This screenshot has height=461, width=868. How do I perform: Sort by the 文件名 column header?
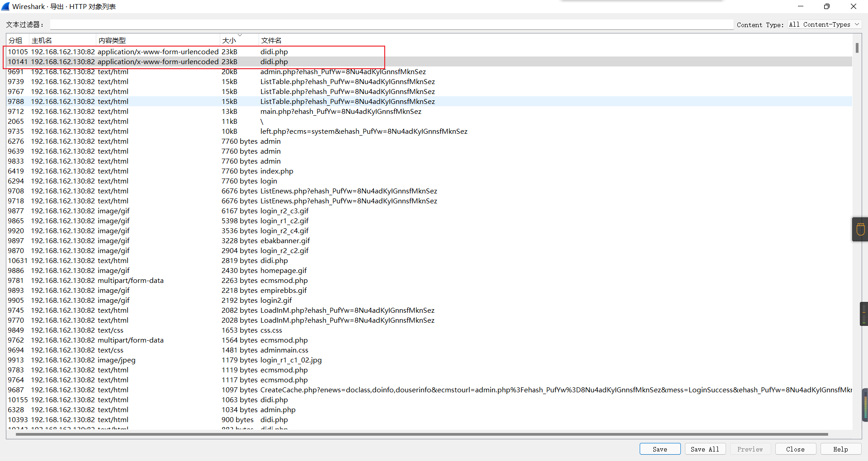pyautogui.click(x=555, y=40)
